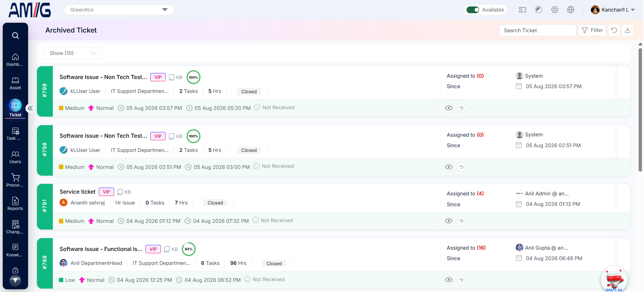View ticket #788 with the eye icon
This screenshot has width=644, height=292.
pos(449,280)
